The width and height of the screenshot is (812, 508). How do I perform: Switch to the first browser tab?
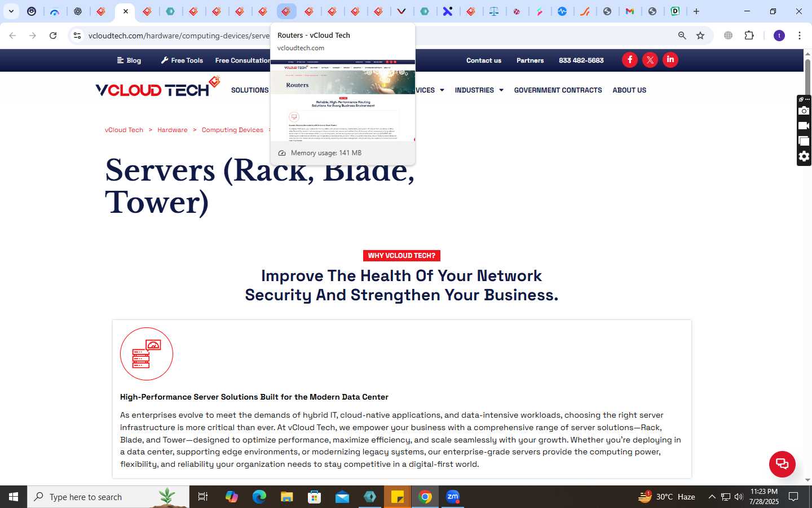[x=32, y=11]
